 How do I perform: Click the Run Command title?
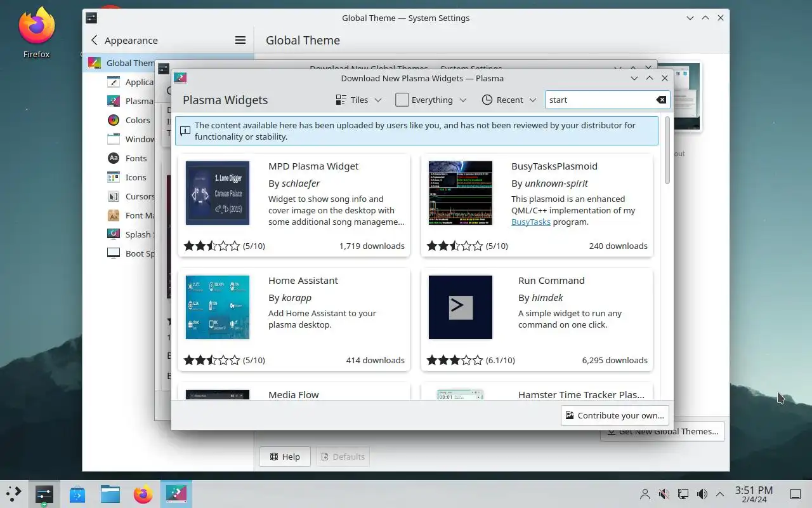(x=551, y=281)
